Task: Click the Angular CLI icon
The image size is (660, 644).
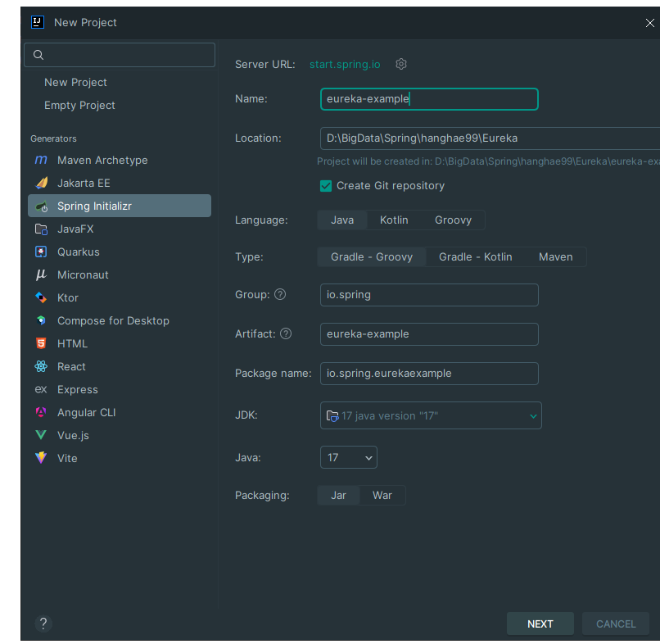Action: (41, 412)
